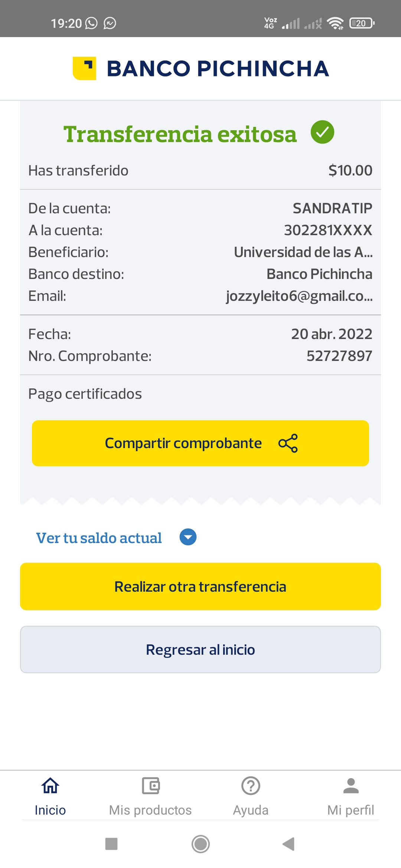Click 'Realizar otra transferencia' button

point(200,586)
